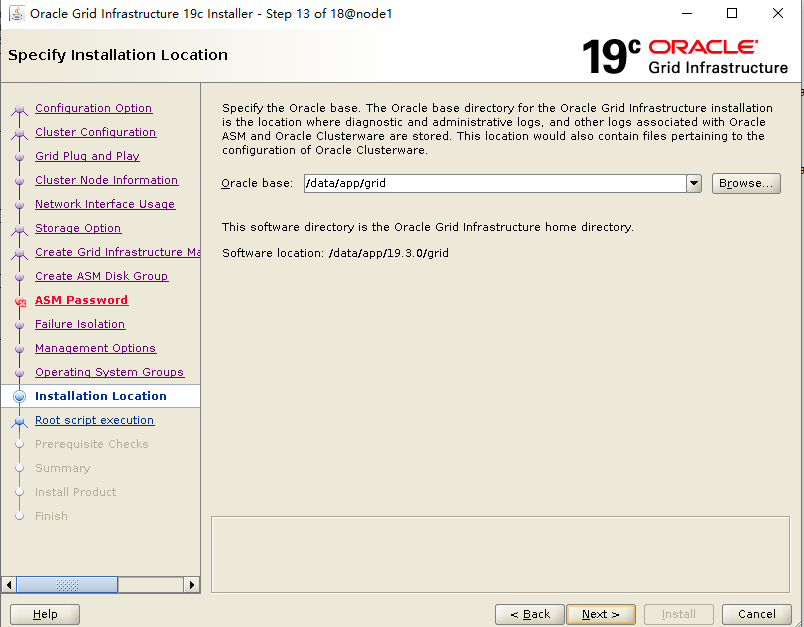Click the empty message pane at bottom
804x627 pixels.
click(x=500, y=555)
